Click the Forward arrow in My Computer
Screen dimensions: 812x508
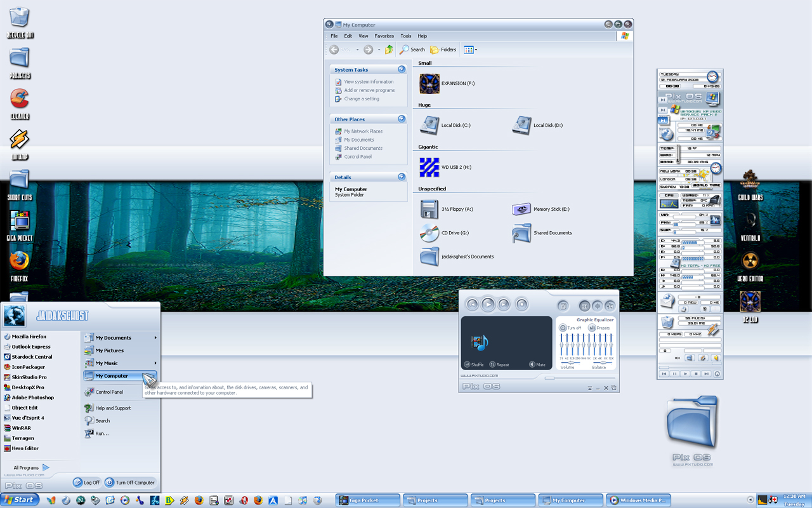(x=368, y=50)
